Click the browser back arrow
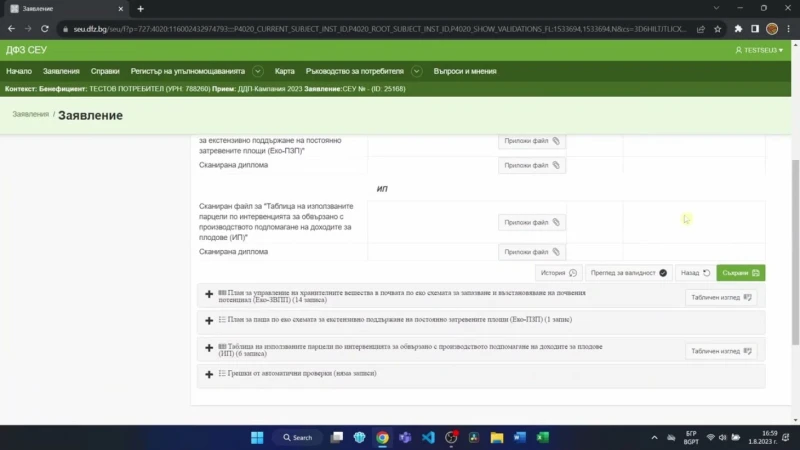The width and height of the screenshot is (800, 450). point(11,29)
